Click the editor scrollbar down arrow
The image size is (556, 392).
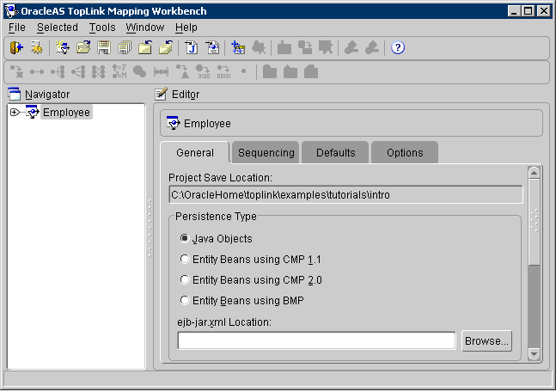click(x=534, y=354)
